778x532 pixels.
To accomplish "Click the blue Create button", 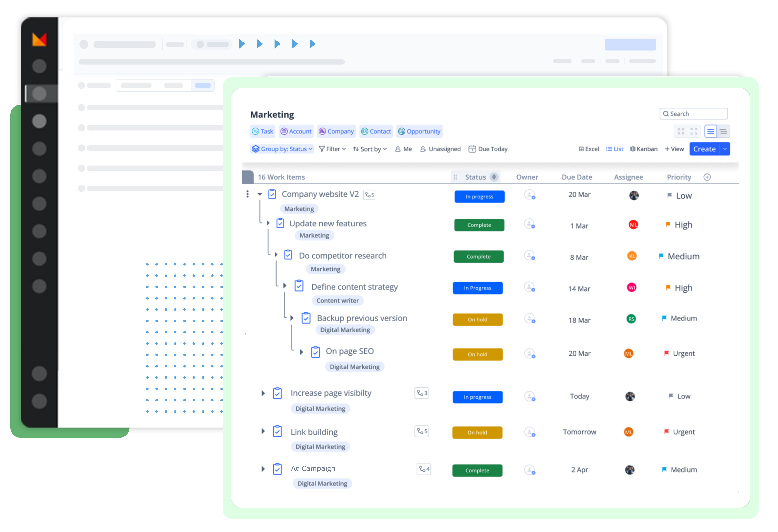I will pyautogui.click(x=704, y=149).
